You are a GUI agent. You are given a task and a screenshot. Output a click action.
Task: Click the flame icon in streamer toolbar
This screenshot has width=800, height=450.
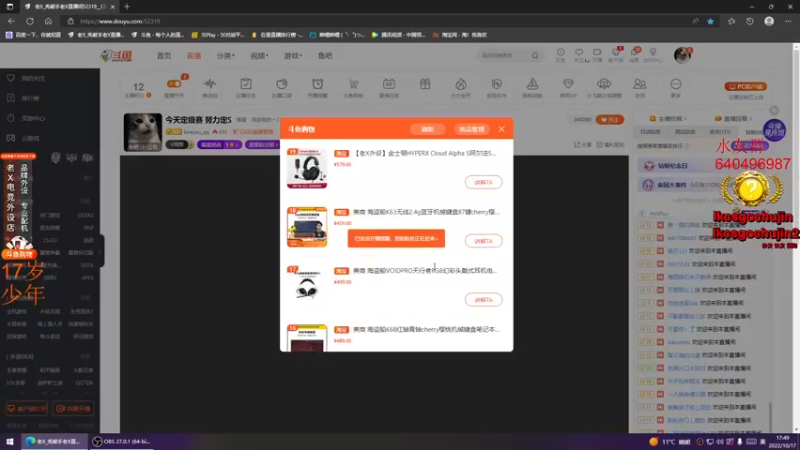(461, 84)
